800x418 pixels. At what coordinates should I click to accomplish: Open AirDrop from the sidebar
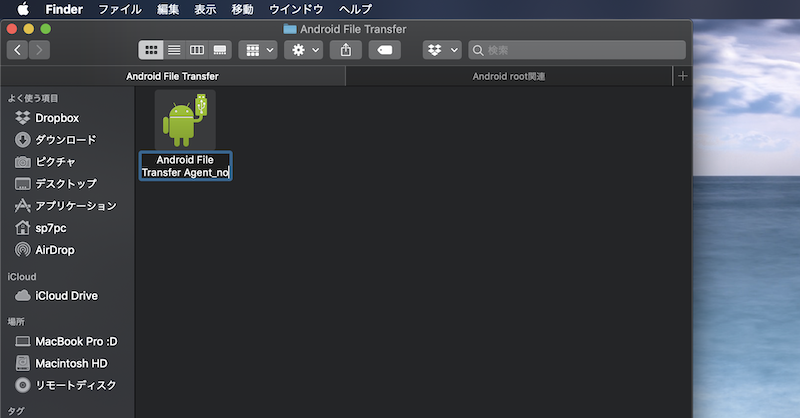[x=55, y=250]
